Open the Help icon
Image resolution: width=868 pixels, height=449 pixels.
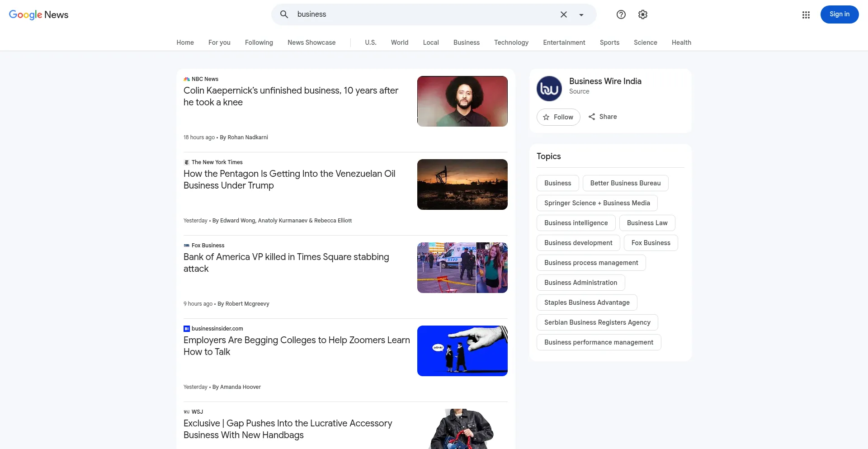point(621,14)
